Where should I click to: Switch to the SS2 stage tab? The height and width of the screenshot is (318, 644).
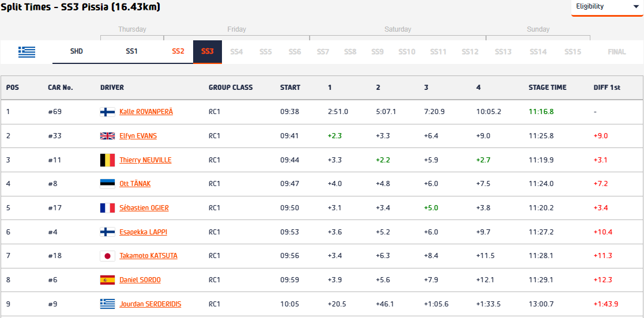[178, 52]
